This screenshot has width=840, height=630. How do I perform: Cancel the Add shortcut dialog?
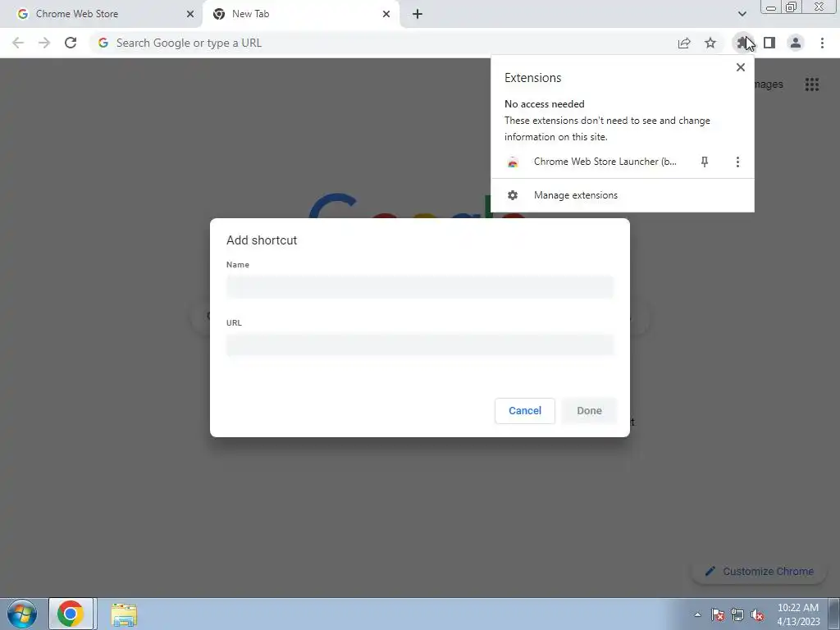click(524, 411)
